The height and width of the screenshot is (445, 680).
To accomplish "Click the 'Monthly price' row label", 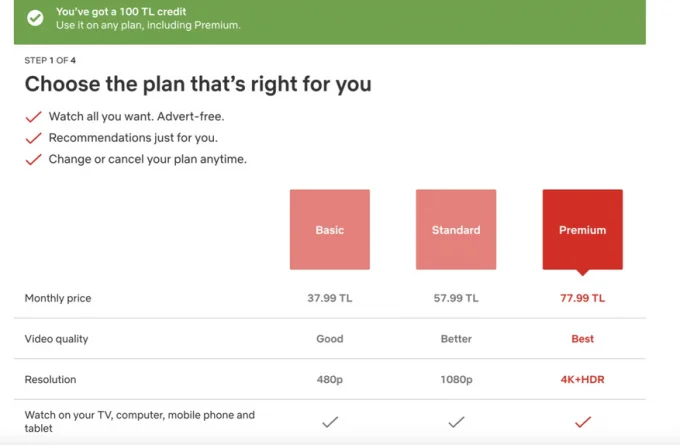I will 58,298.
